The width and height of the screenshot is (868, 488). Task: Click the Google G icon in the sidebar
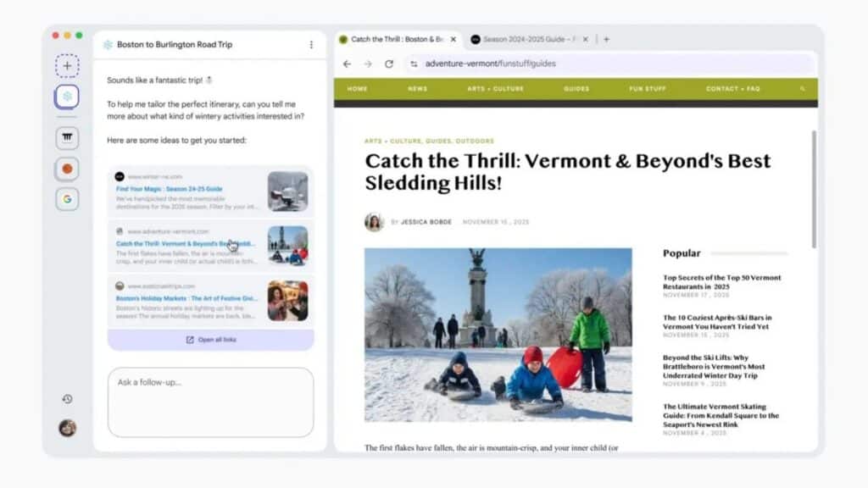click(x=67, y=199)
